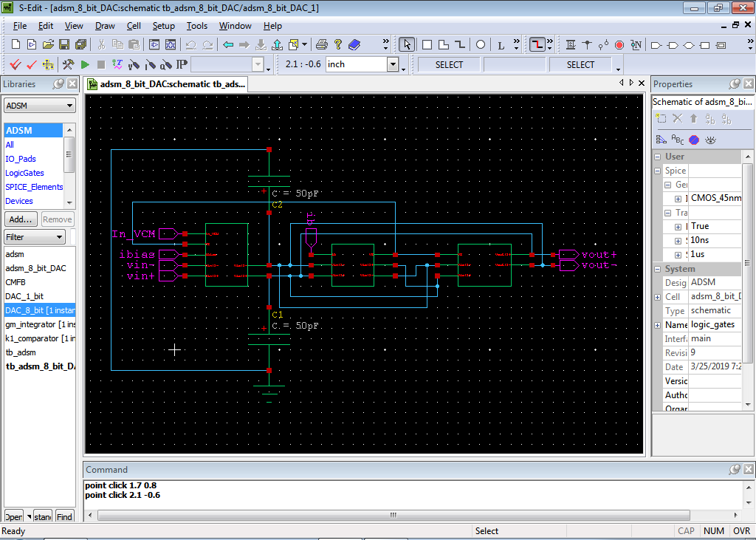Insert an input port symbol
This screenshot has height=540, width=756.
tap(656, 45)
